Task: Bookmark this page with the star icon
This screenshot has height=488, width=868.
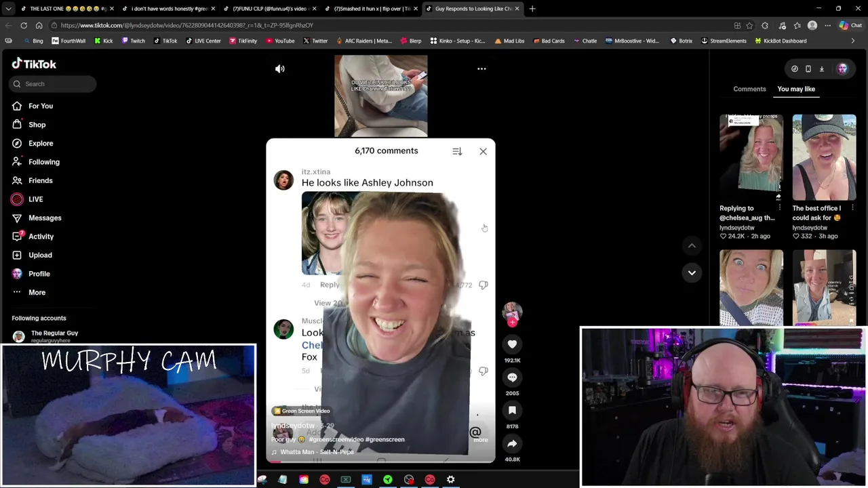Action: pos(749,26)
